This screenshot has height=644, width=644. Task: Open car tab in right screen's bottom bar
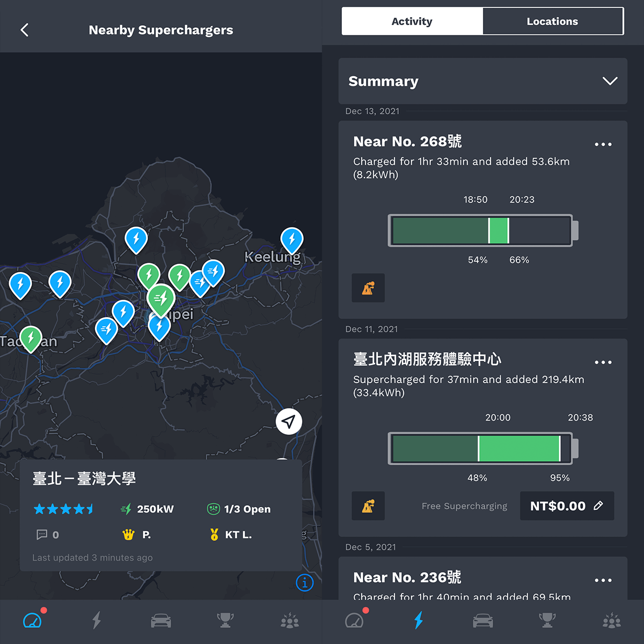[x=483, y=621]
